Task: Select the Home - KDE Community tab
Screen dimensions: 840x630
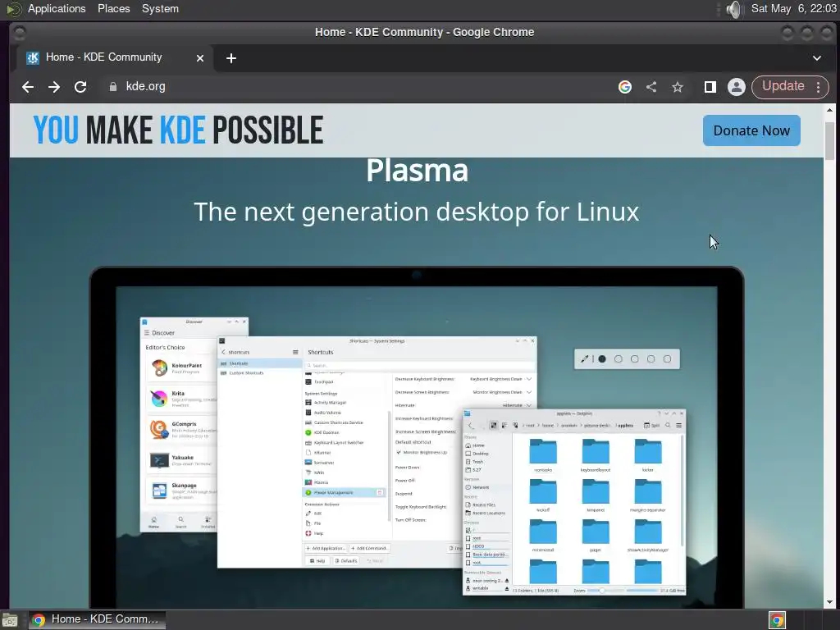Action: [x=115, y=57]
